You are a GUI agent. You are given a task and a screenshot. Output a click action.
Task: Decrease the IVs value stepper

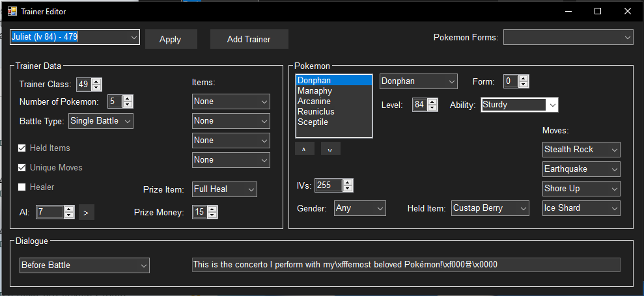point(348,189)
